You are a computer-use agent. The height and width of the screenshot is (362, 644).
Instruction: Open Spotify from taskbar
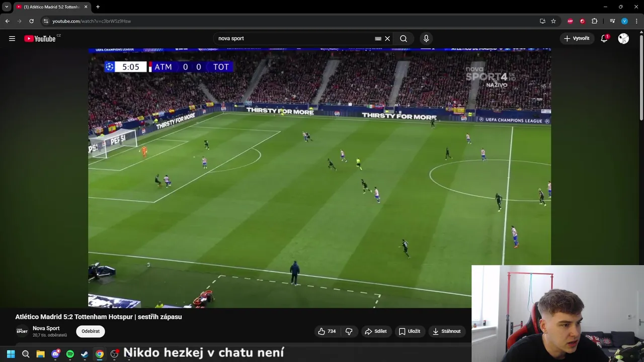(70, 354)
